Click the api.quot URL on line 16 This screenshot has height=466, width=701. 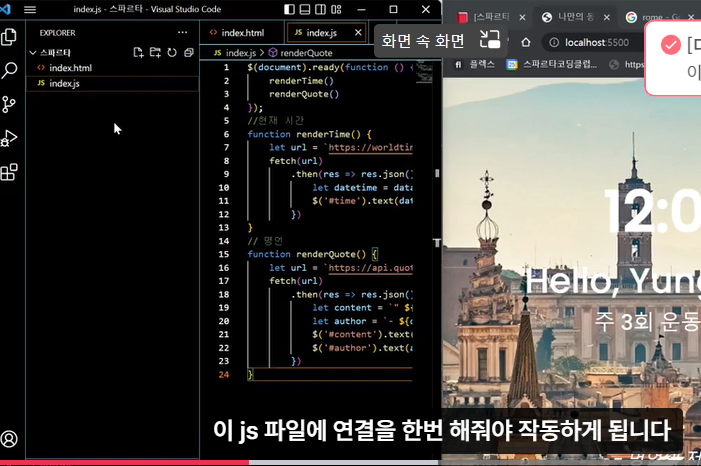pyautogui.click(x=371, y=268)
